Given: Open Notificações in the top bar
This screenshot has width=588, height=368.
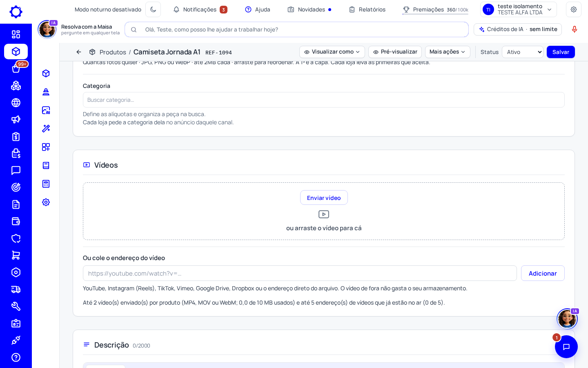Looking at the screenshot, I should point(200,9).
